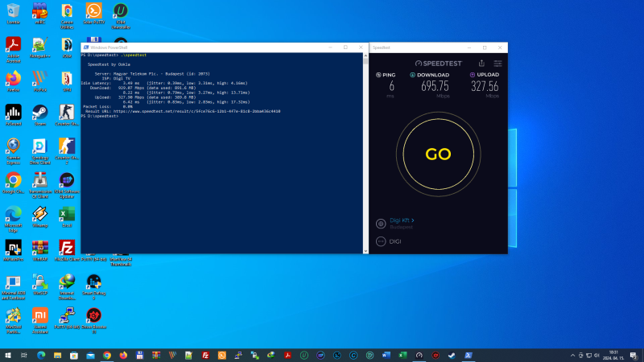Select the IObit Software Updater icon
The width and height of the screenshot is (644, 362).
[x=67, y=185]
